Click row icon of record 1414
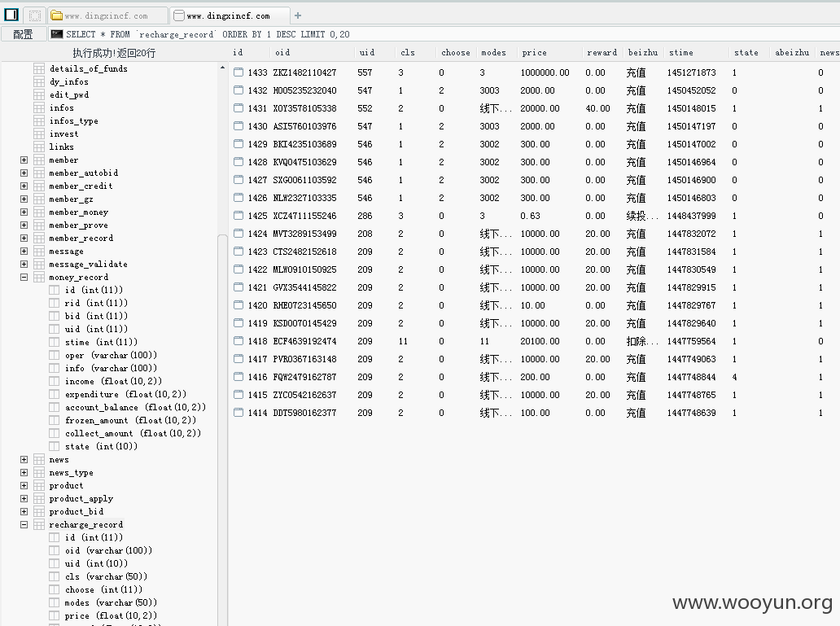 238,413
